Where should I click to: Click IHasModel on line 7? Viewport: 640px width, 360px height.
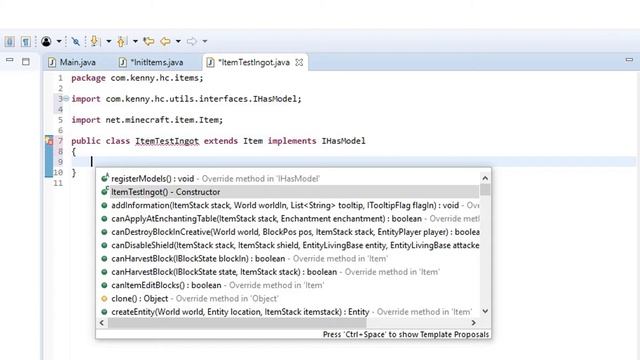pos(343,141)
